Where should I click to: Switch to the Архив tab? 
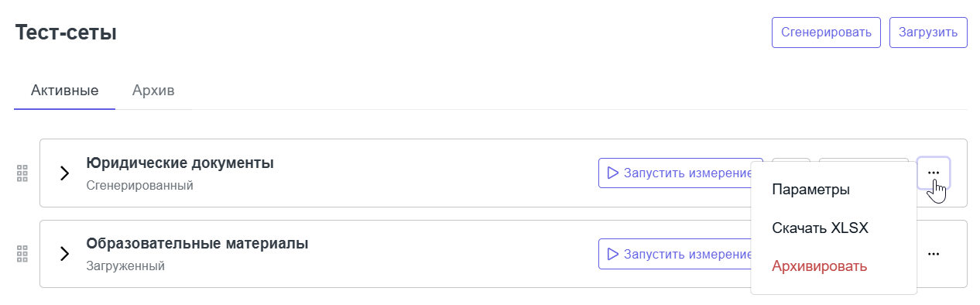tap(153, 91)
